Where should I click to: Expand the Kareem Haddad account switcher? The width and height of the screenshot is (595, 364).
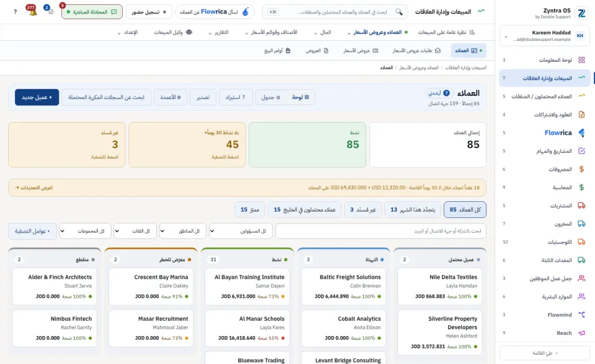545,36
